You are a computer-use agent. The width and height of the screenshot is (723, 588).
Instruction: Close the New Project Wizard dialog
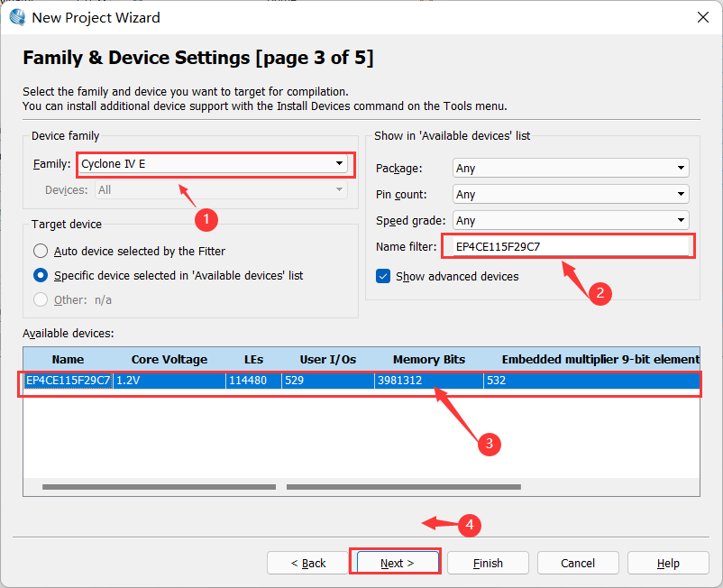point(702,17)
